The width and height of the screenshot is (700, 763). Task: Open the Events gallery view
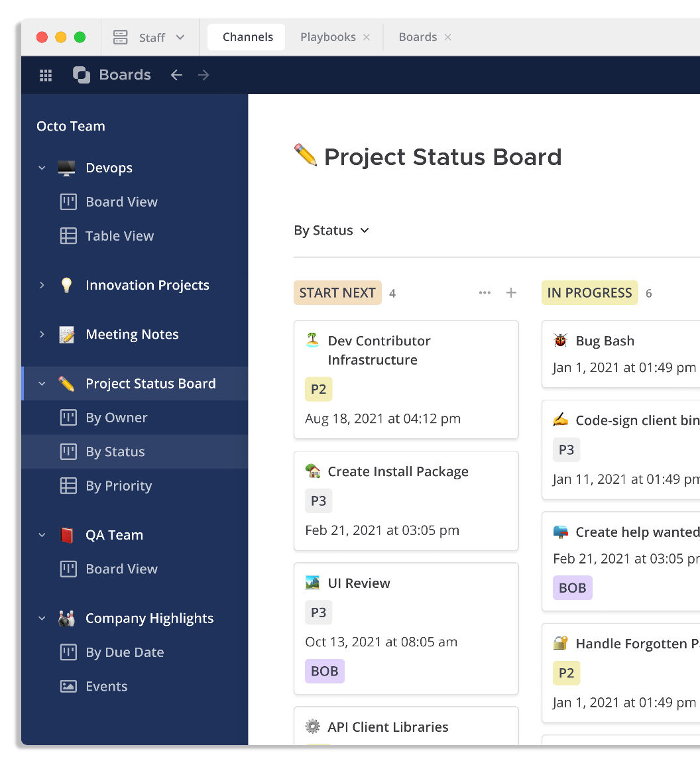(106, 686)
